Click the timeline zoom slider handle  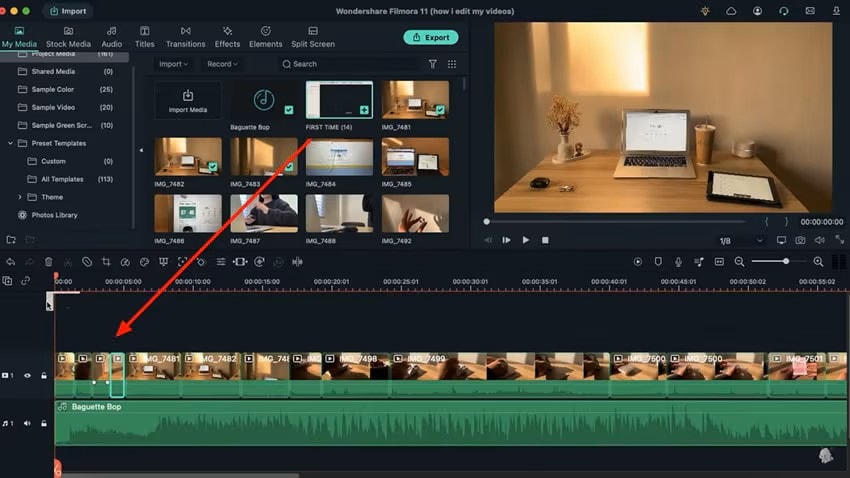pos(785,262)
